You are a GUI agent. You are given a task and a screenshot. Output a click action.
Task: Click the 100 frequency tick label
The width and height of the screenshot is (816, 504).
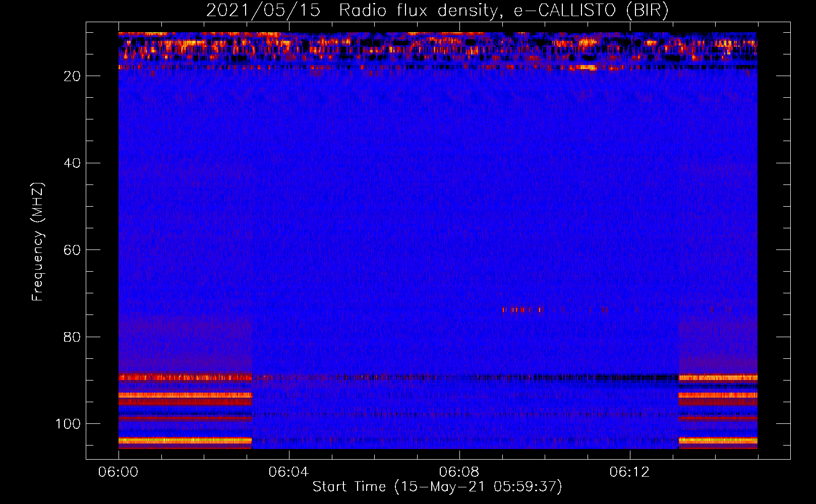point(68,424)
